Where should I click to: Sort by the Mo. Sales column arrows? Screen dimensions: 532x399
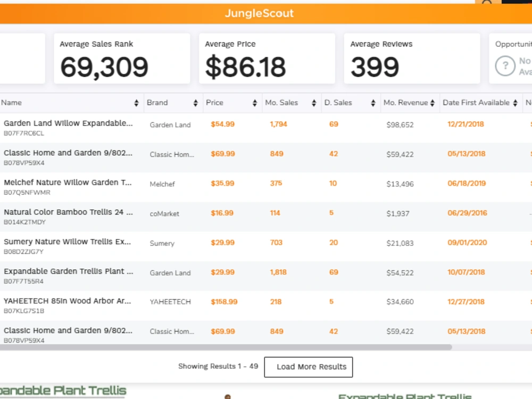point(314,103)
